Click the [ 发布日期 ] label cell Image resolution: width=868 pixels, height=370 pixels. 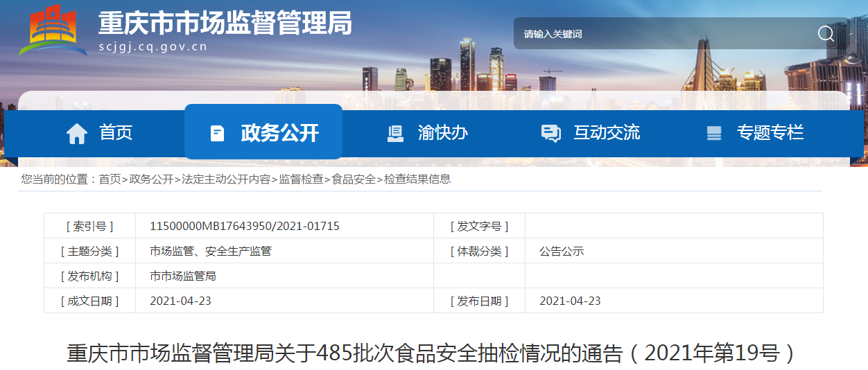tap(479, 301)
